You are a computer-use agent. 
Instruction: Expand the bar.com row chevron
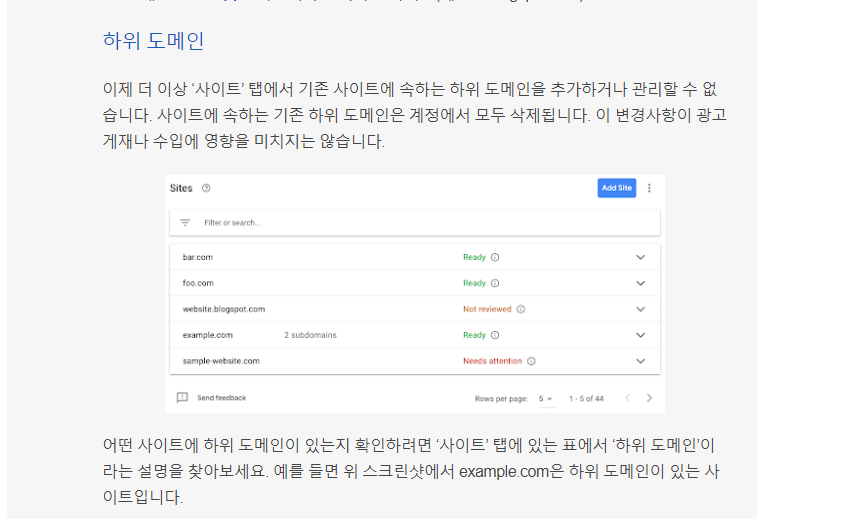coord(641,257)
